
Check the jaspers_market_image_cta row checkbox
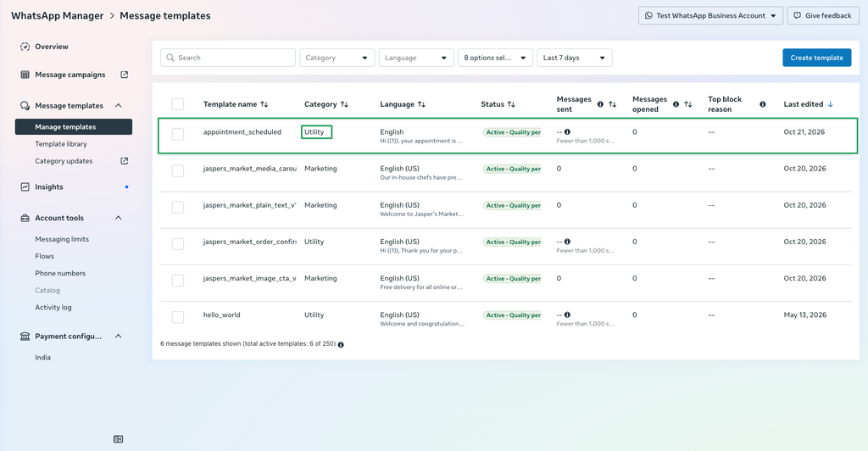[x=178, y=280]
